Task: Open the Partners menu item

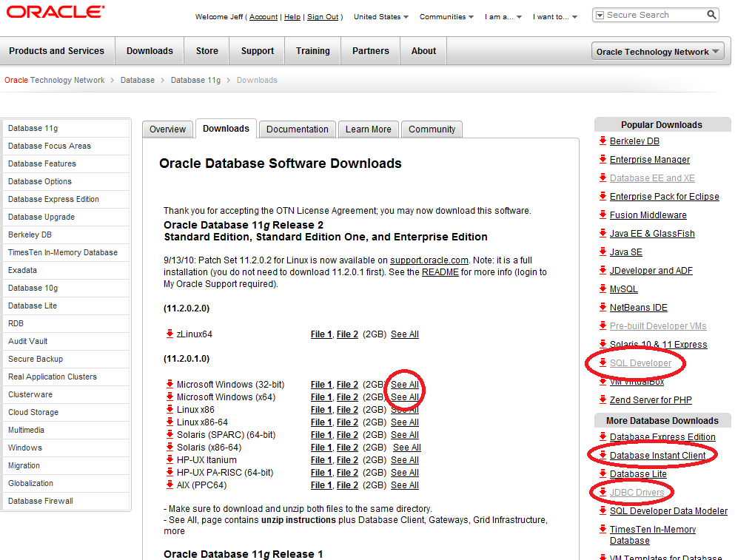Action: tap(370, 50)
